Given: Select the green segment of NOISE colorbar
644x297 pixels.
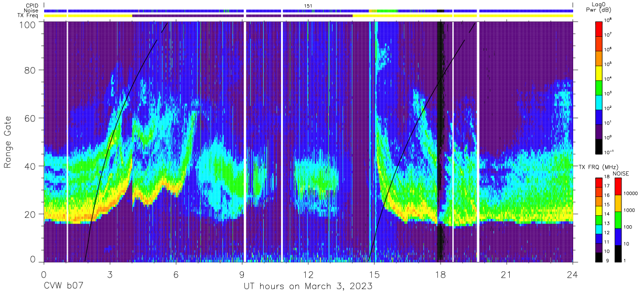Looking at the screenshot, I should tap(617, 220).
